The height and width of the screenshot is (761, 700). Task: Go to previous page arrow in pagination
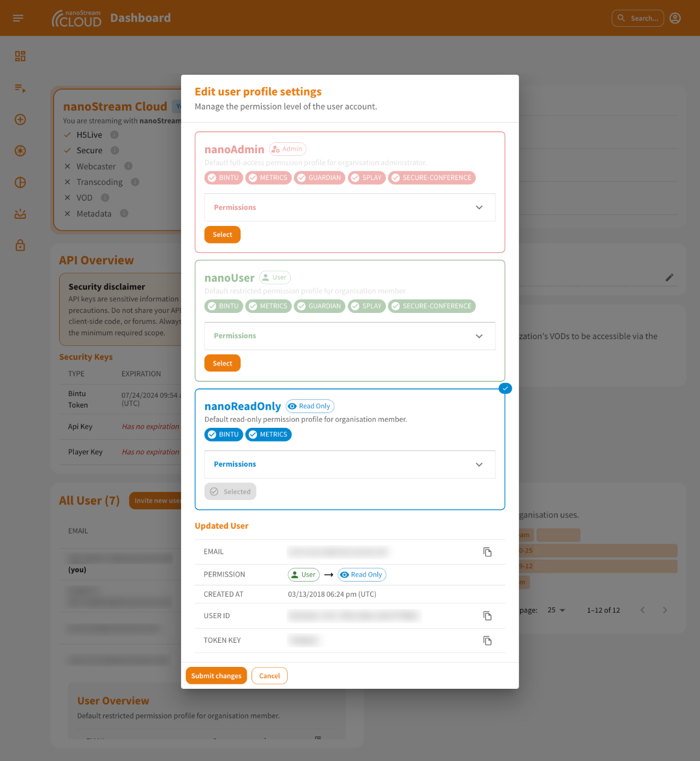[643, 610]
